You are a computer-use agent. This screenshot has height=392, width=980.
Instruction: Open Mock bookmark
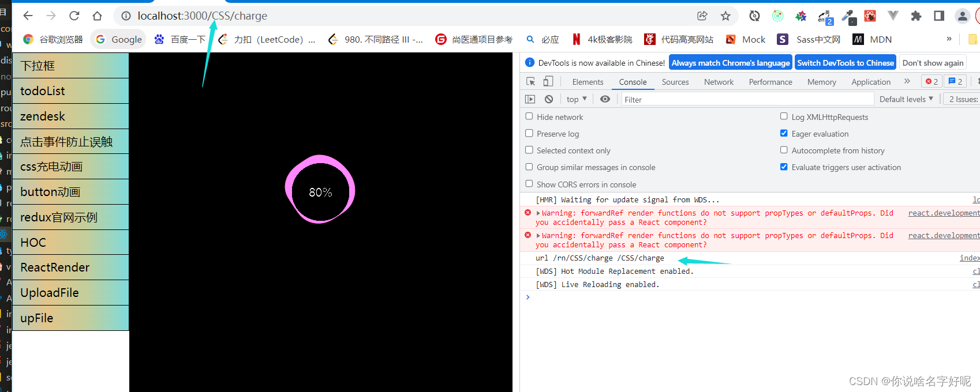(x=745, y=39)
